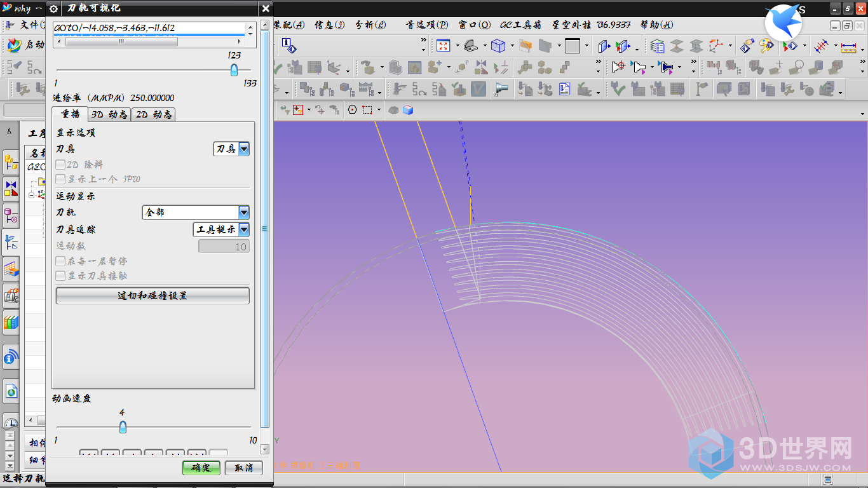Open the Internet Explorer sidebar icon
868x488 pixels.
11,391
